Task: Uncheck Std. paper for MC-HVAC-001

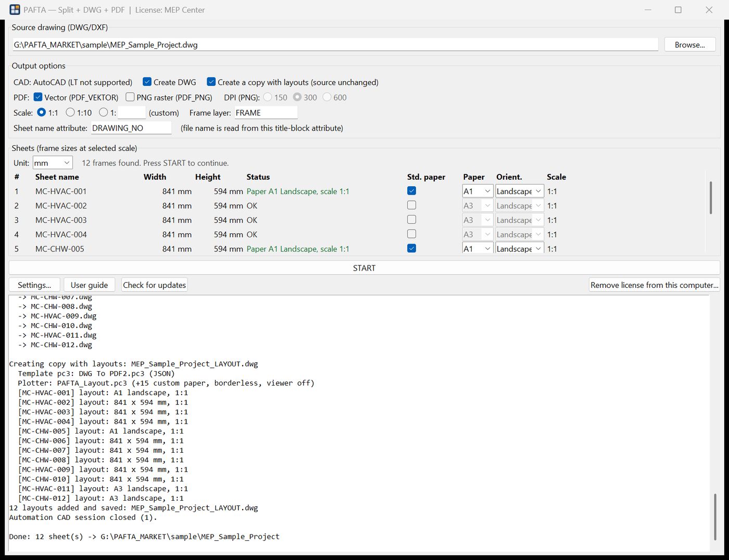Action: [x=411, y=191]
